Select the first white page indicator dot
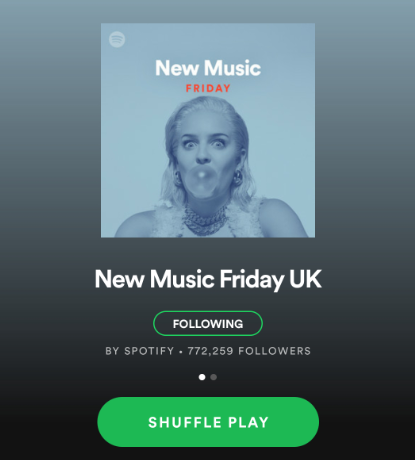The height and width of the screenshot is (460, 415). (x=202, y=377)
